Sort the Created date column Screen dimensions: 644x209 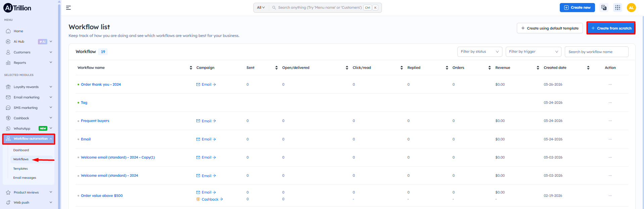coord(588,68)
